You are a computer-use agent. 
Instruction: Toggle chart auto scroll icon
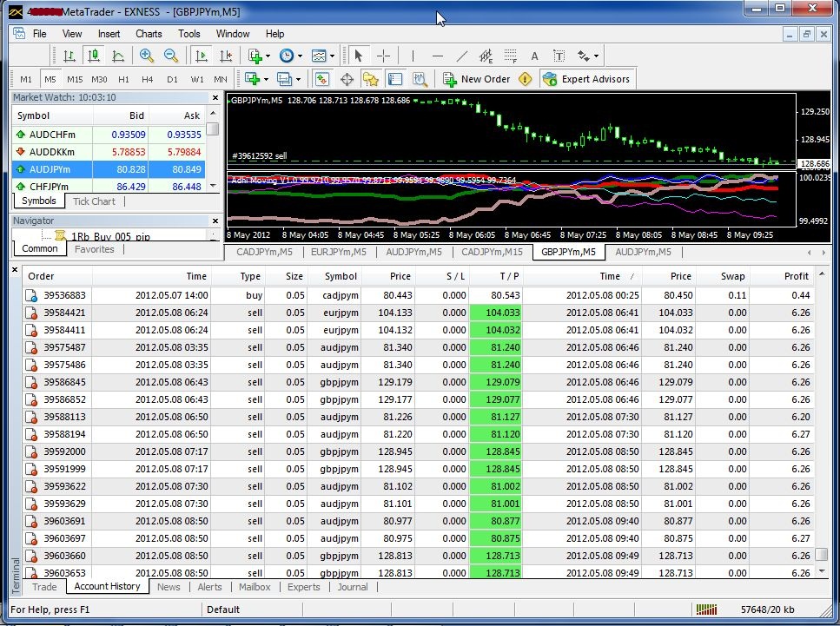pyautogui.click(x=202, y=56)
